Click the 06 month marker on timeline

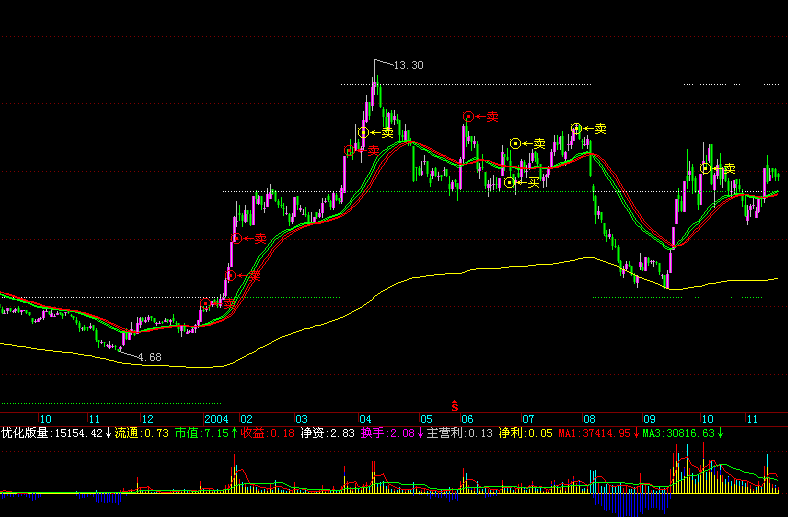pyautogui.click(x=467, y=419)
